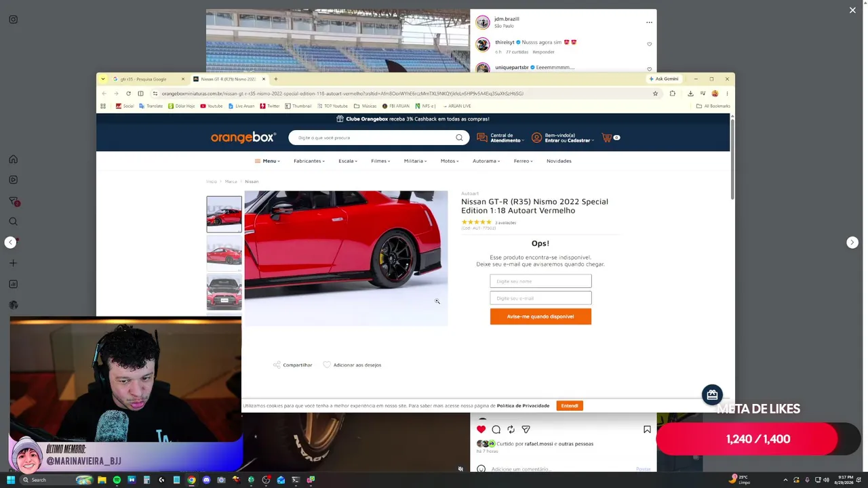Open Política de Privacidade link

pos(523,406)
